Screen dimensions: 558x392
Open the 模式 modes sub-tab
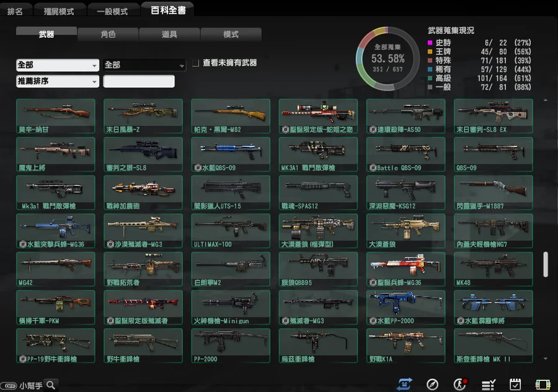pyautogui.click(x=231, y=34)
